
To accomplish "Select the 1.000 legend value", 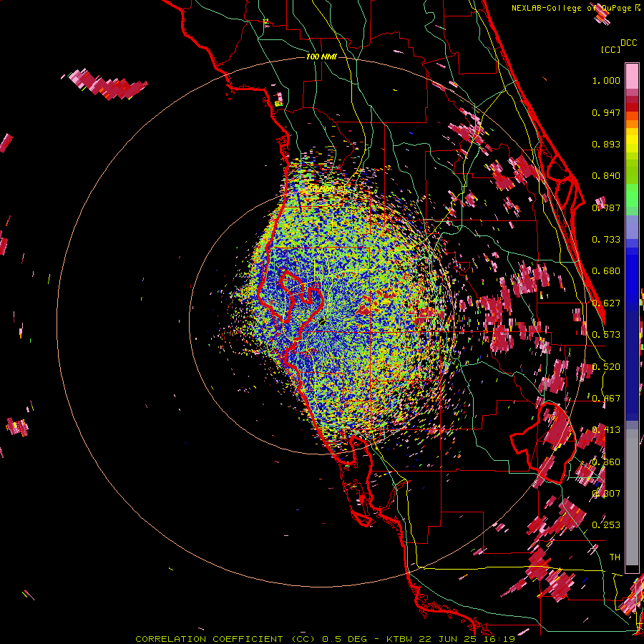I will pos(606,80).
